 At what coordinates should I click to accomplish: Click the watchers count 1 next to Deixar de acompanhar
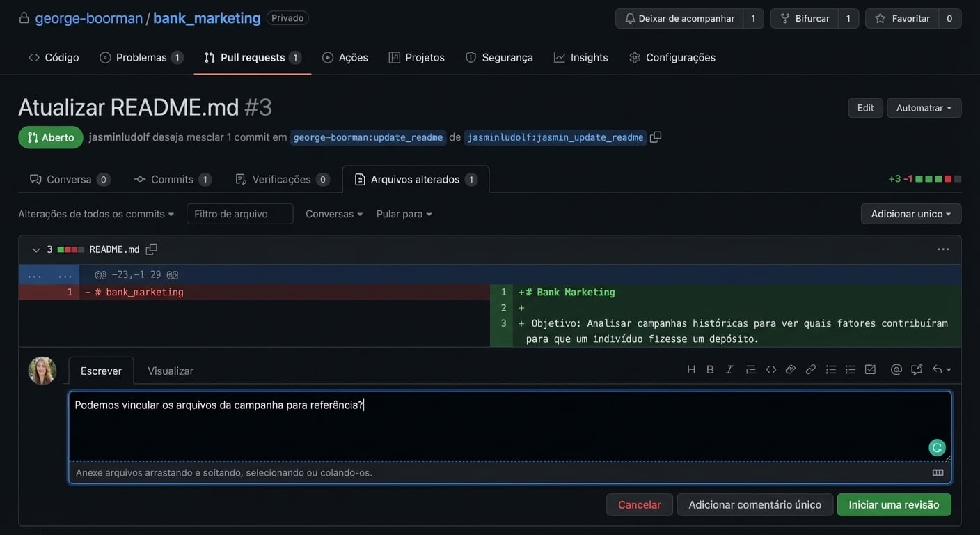click(753, 18)
